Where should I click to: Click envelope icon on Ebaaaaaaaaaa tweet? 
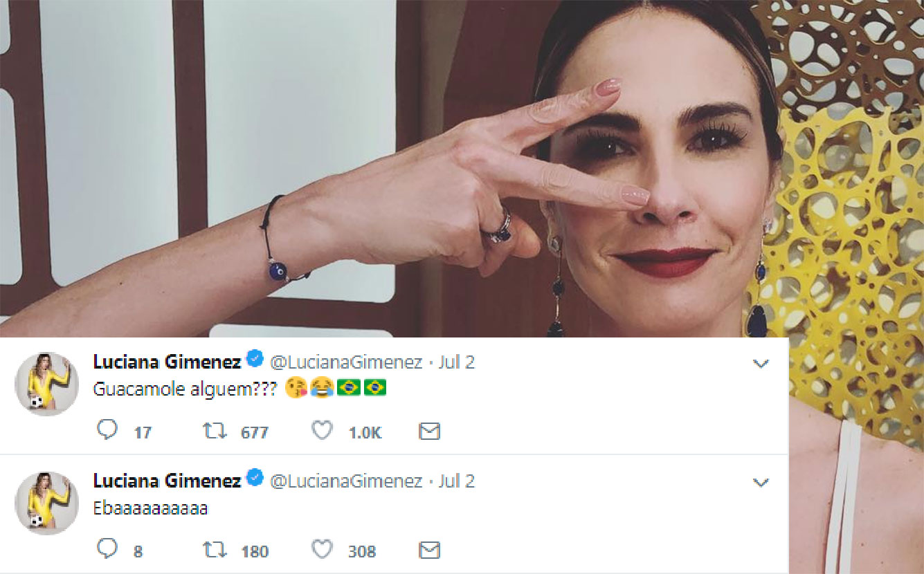tap(430, 550)
